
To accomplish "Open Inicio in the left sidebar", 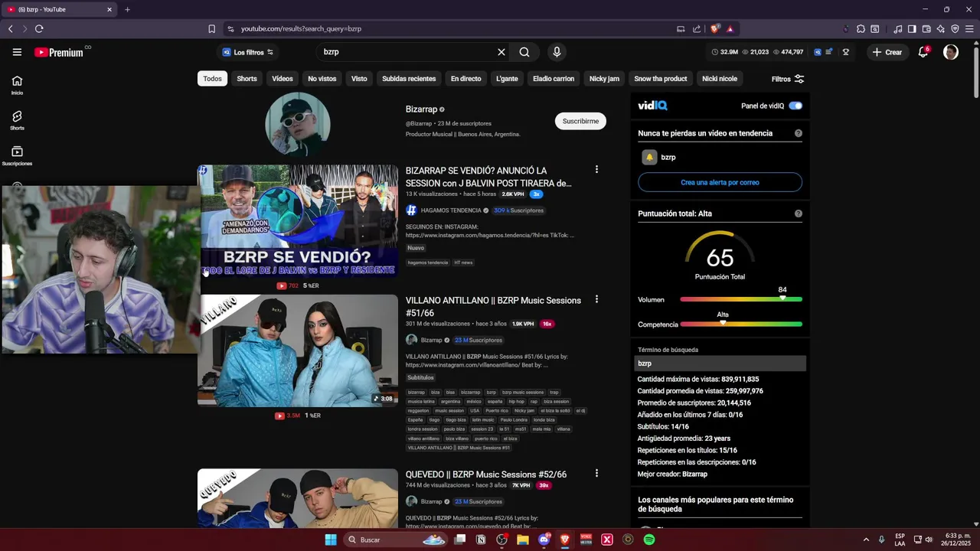I will (17, 85).
